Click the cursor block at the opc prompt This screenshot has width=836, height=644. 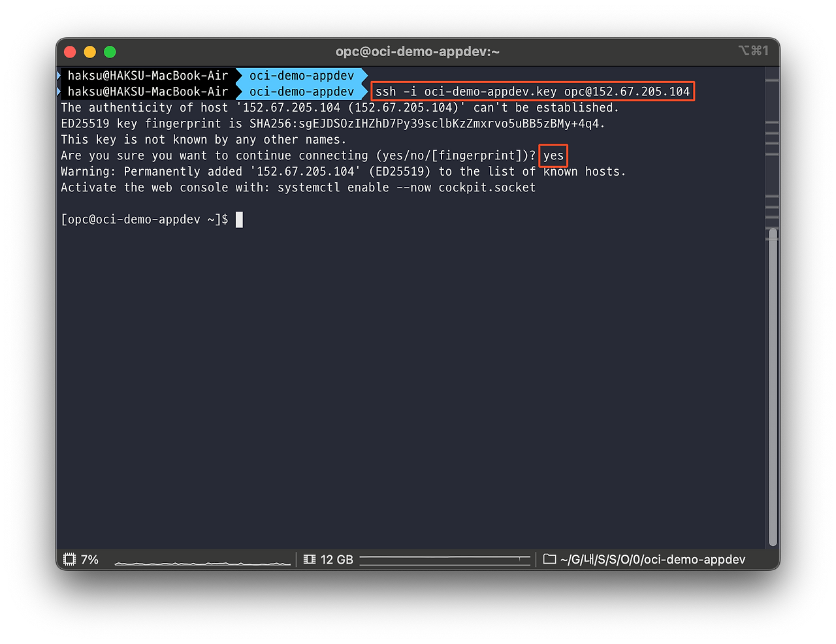[x=239, y=219]
